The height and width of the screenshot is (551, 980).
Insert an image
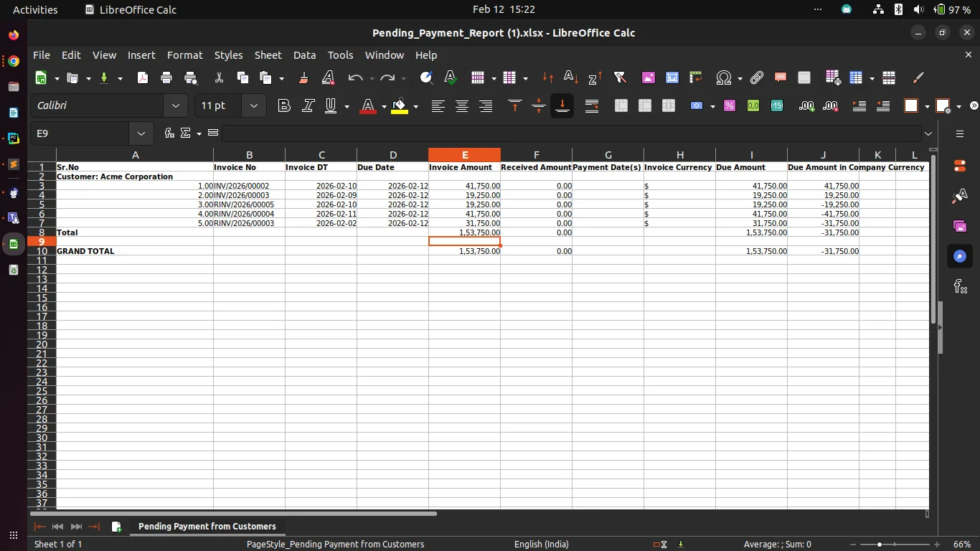(649, 78)
